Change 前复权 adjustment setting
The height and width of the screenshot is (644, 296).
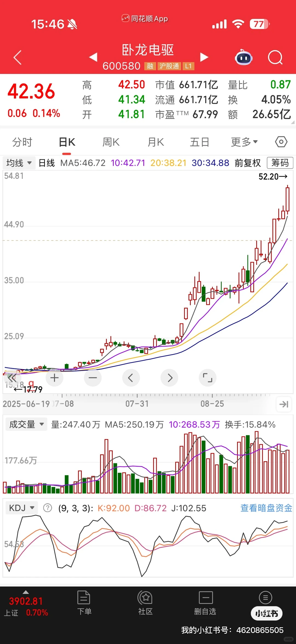coord(248,163)
